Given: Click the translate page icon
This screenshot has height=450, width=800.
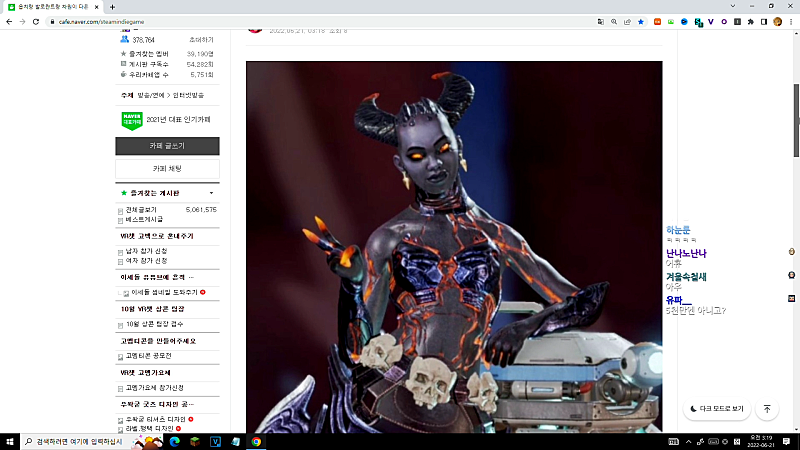Looking at the screenshot, I should pyautogui.click(x=601, y=22).
